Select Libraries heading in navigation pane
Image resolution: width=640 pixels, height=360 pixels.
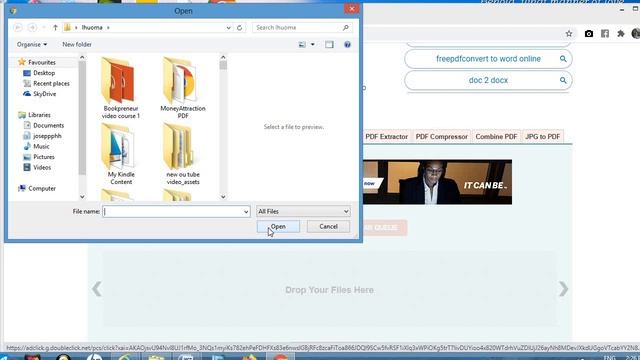39,115
